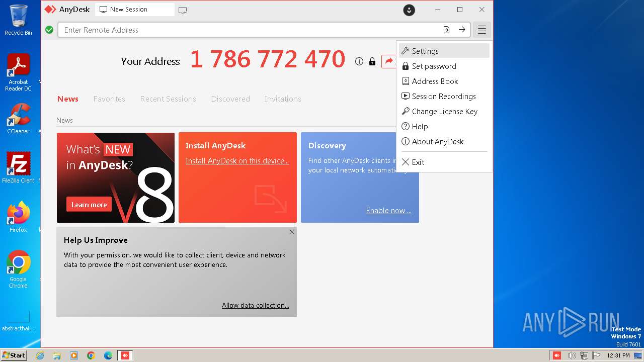
Task: Select the Acrobat Reader DC desktop icon
Action: point(18,72)
